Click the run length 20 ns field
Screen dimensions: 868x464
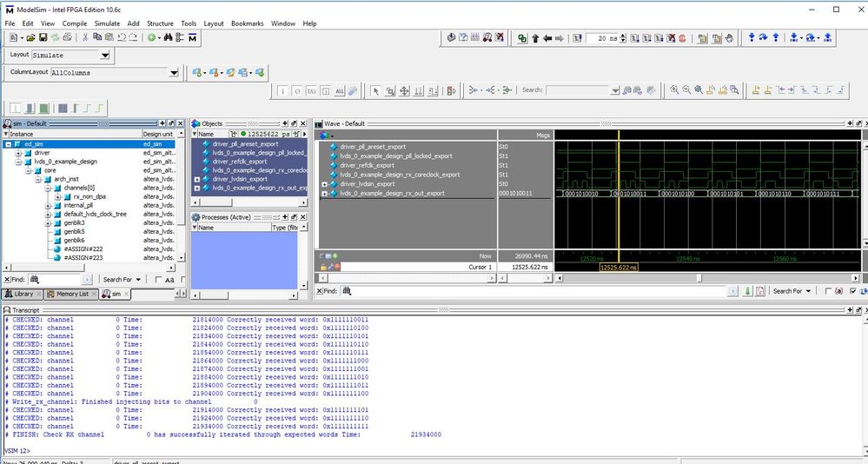click(602, 38)
